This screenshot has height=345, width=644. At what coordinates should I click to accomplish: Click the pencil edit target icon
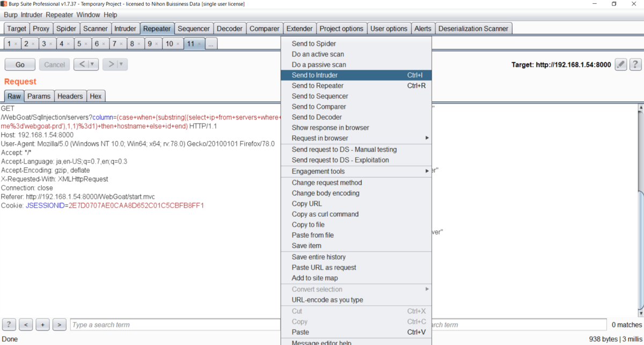(621, 64)
